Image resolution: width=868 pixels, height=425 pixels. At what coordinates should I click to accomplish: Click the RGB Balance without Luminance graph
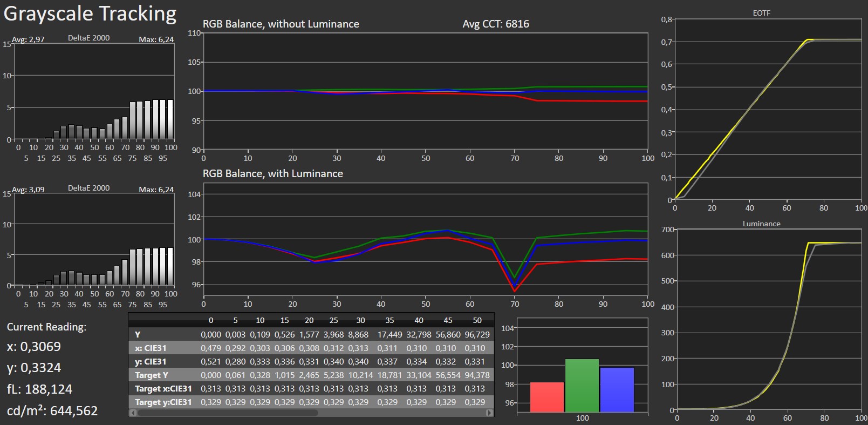coord(426,91)
